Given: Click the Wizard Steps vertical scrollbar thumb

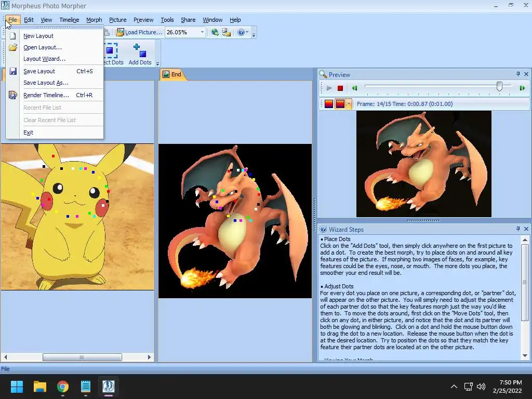Looking at the screenshot, I should tap(525, 282).
